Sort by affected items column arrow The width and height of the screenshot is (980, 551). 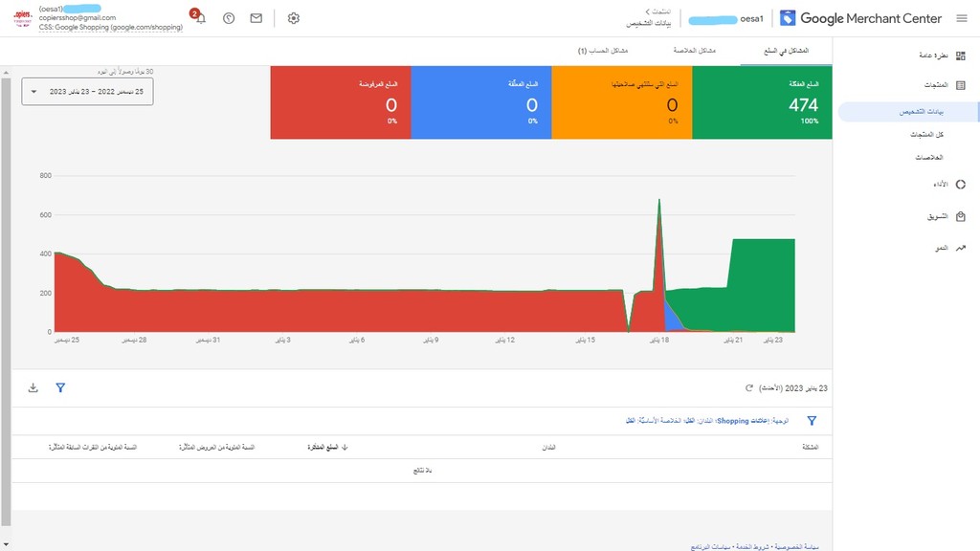(345, 448)
